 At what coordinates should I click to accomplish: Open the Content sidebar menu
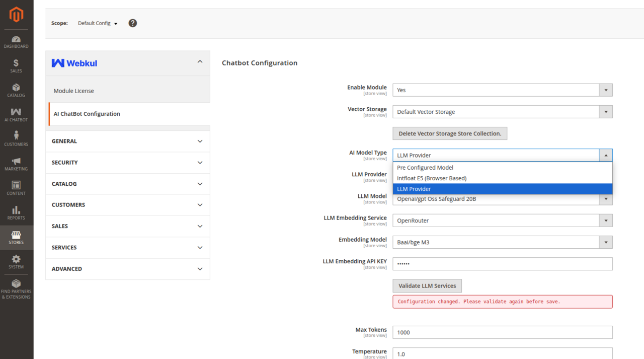click(16, 189)
